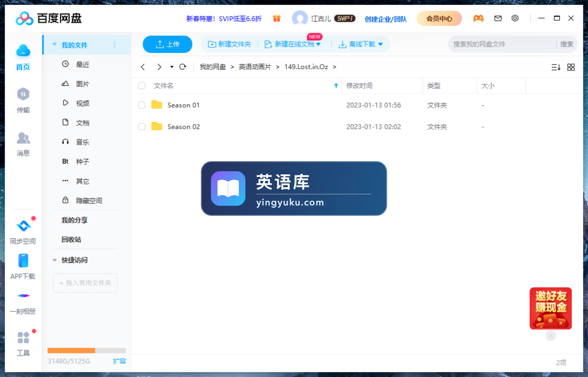The width and height of the screenshot is (588, 377).
Task: Click the 拖入常用文件夹 drop box
Action: pyautogui.click(x=85, y=283)
